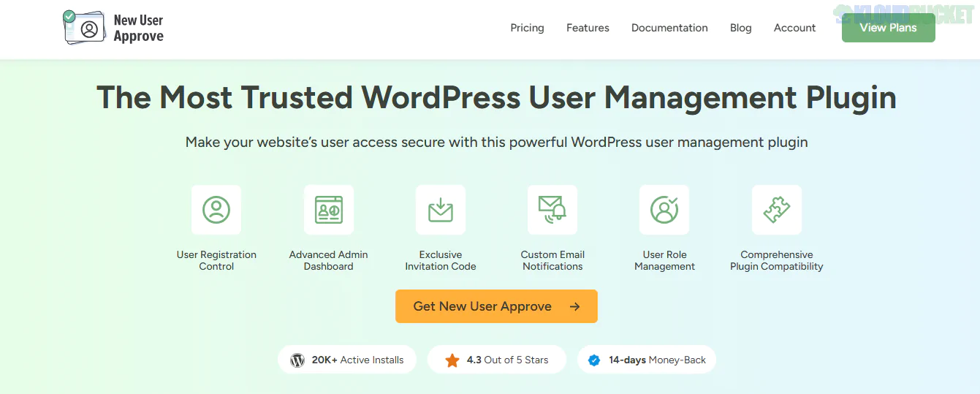Click the "Custom Email Notifications" label
The width and height of the screenshot is (980, 394).
tap(552, 261)
